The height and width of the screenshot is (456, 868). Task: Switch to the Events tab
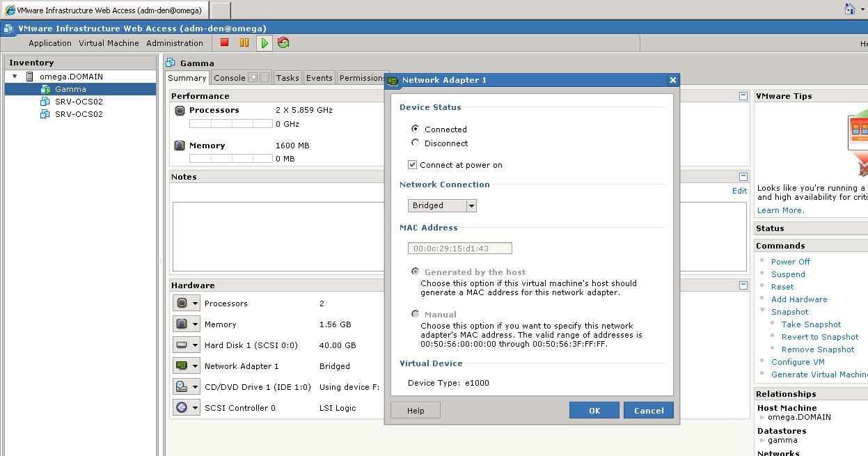[x=319, y=78]
